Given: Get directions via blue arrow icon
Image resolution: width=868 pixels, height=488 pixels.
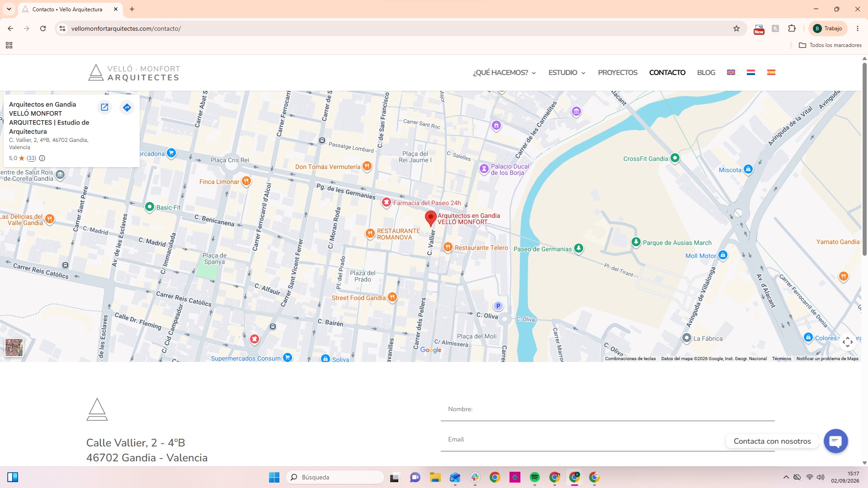Looking at the screenshot, I should 127,107.
